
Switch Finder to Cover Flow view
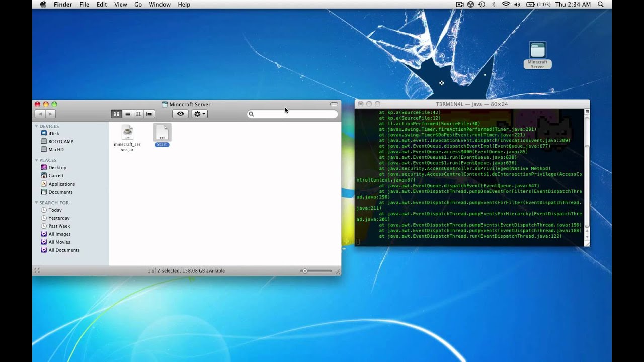149,114
